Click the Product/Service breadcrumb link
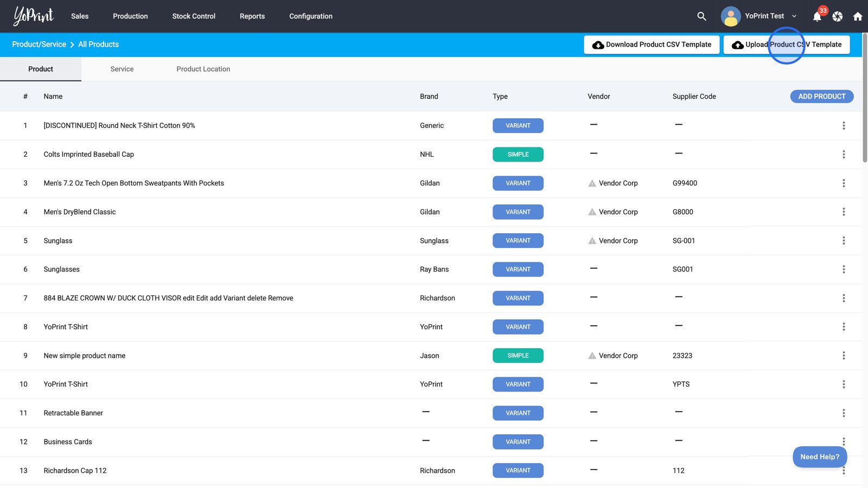Viewport: 868px width, 488px height. click(x=39, y=44)
